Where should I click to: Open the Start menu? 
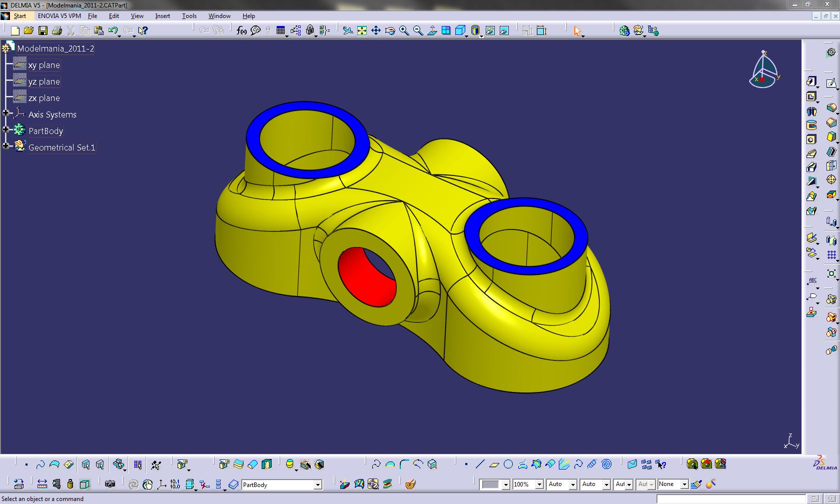click(x=20, y=16)
